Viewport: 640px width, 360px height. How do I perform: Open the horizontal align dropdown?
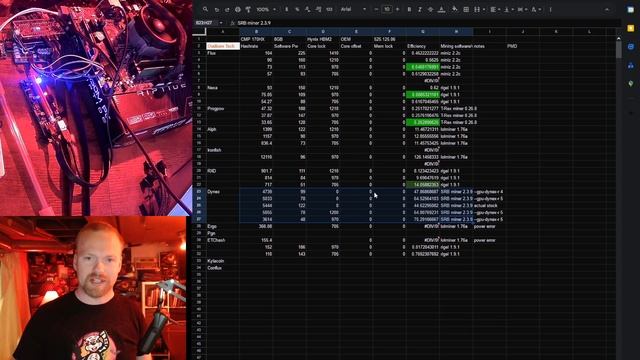point(495,9)
